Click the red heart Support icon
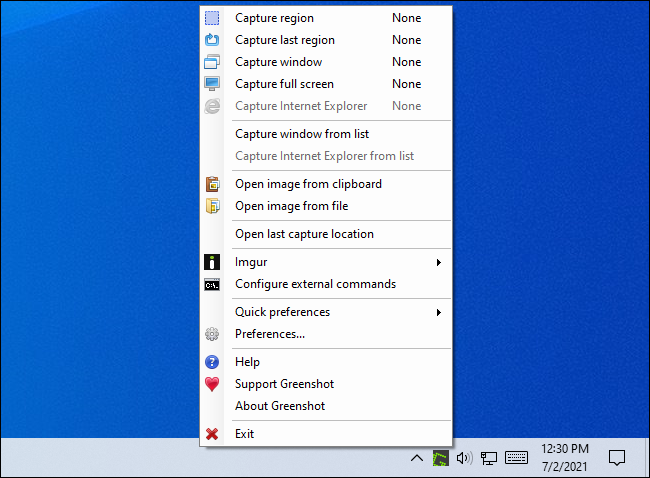This screenshot has height=478, width=650. (212, 384)
